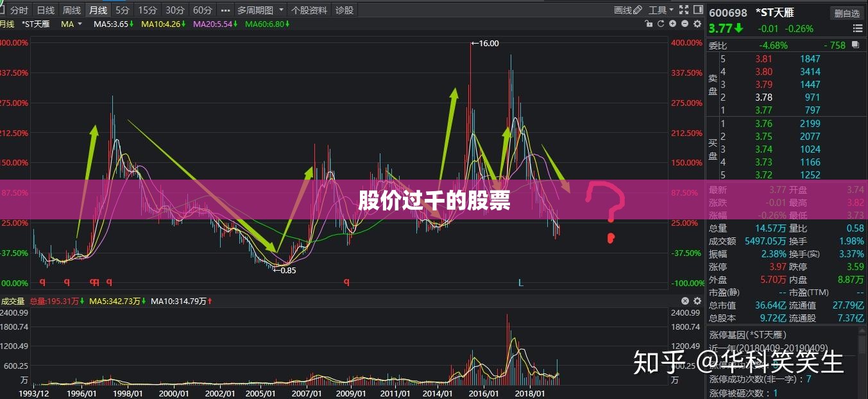Open 个股资料 stock information
This screenshot has height=399, width=868.
click(x=309, y=10)
